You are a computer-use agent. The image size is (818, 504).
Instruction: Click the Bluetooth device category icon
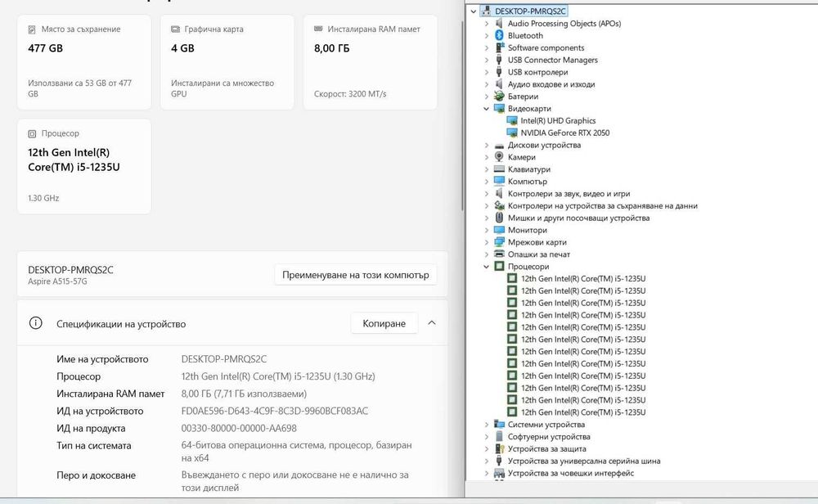[x=499, y=36]
